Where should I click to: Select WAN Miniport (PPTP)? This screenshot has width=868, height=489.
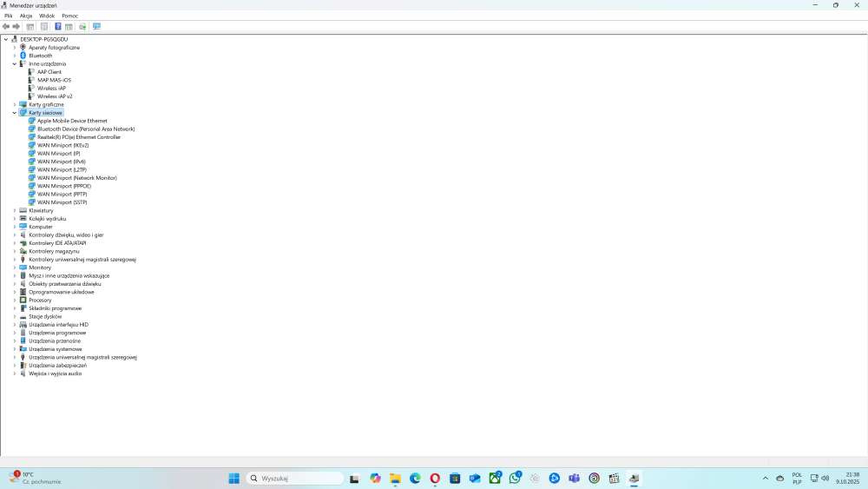[62, 195]
